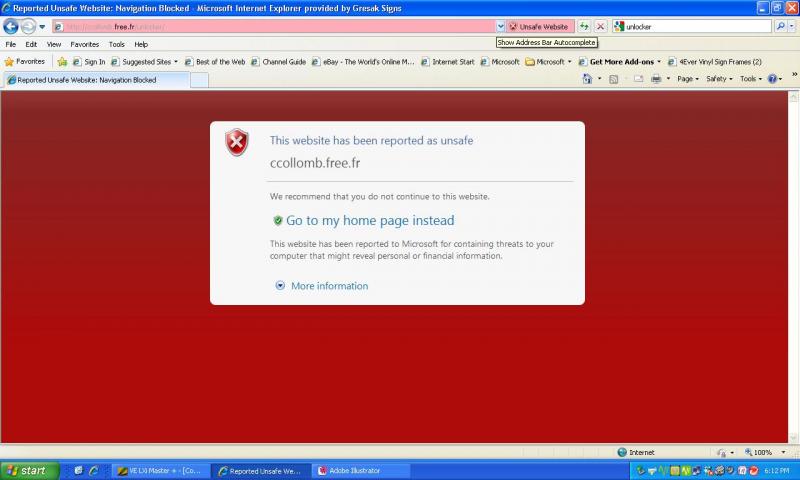Click the address bar URL field
Screen dimensions: 800x480
(x=274, y=27)
